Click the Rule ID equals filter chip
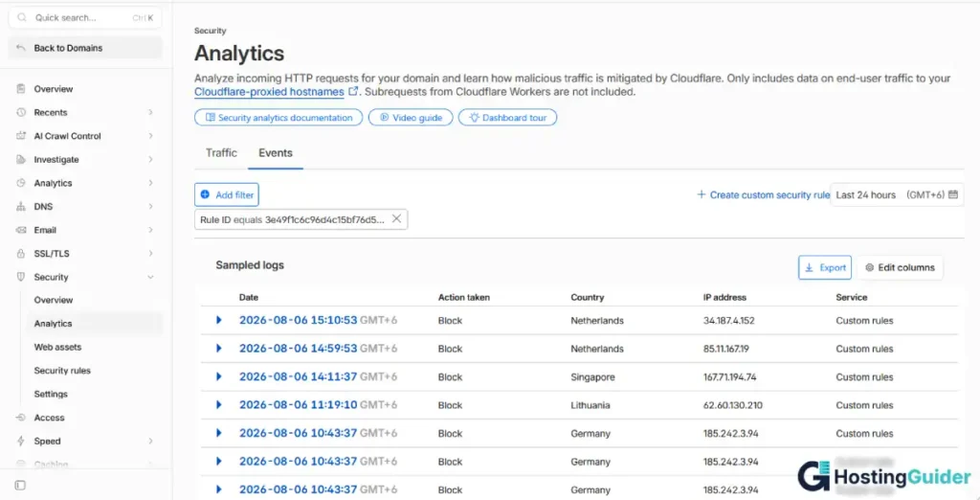980x500 pixels. point(301,219)
